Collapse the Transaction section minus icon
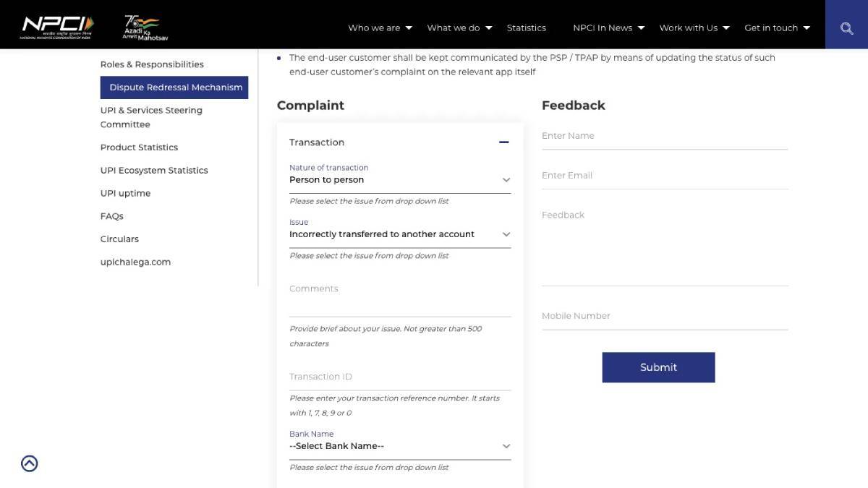Image resolution: width=868 pixels, height=488 pixels. coord(504,142)
